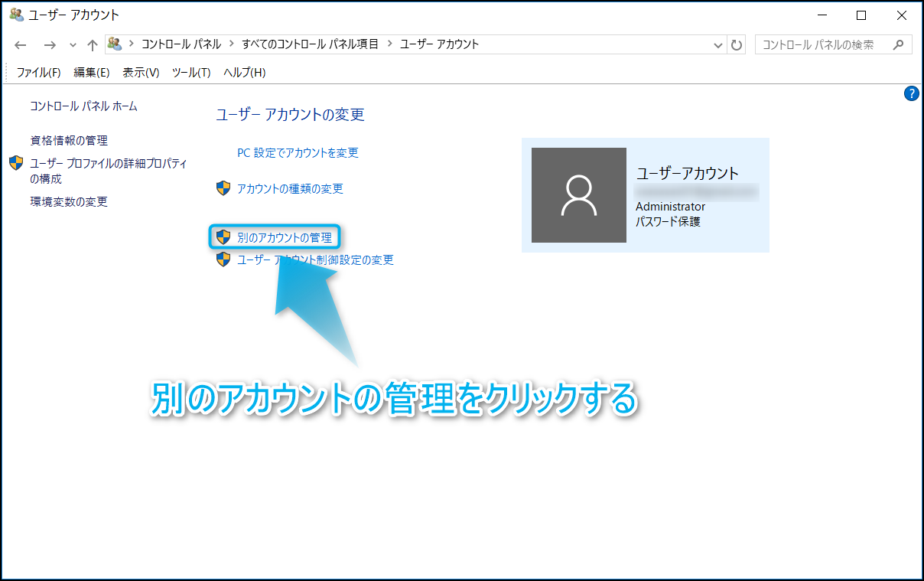Open PC 設定でアカウントを変更 link

pos(298,152)
